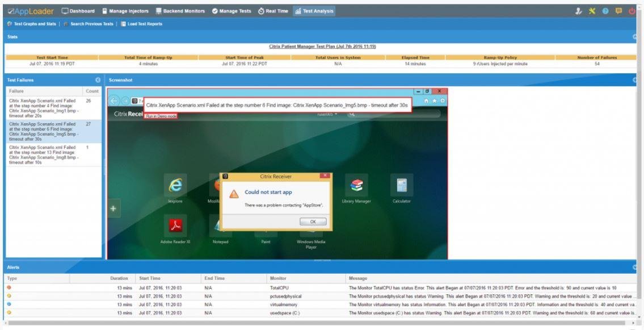The width and height of the screenshot is (644, 330).
Task: Open the yellow tools settings icon
Action: click(592, 11)
